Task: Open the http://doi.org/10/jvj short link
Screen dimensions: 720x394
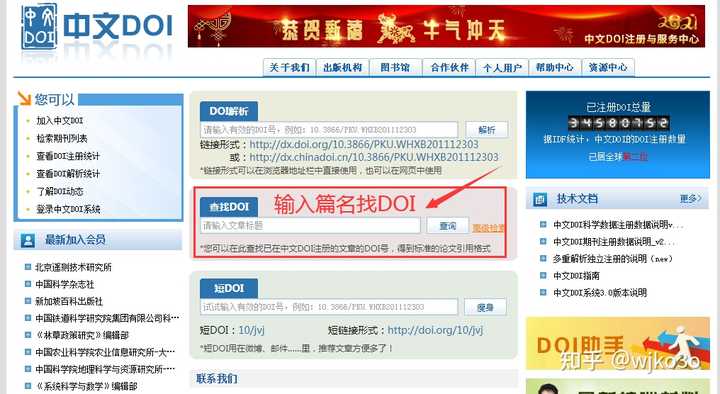Action: point(435,330)
